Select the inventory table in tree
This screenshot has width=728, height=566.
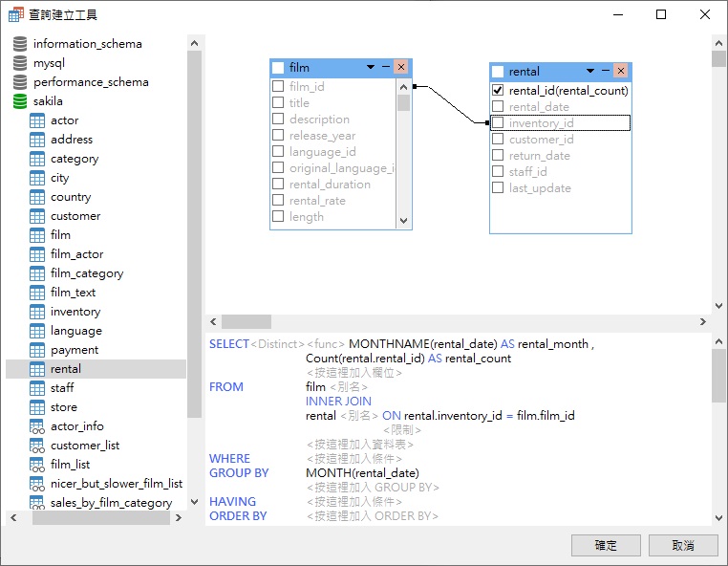(x=75, y=312)
